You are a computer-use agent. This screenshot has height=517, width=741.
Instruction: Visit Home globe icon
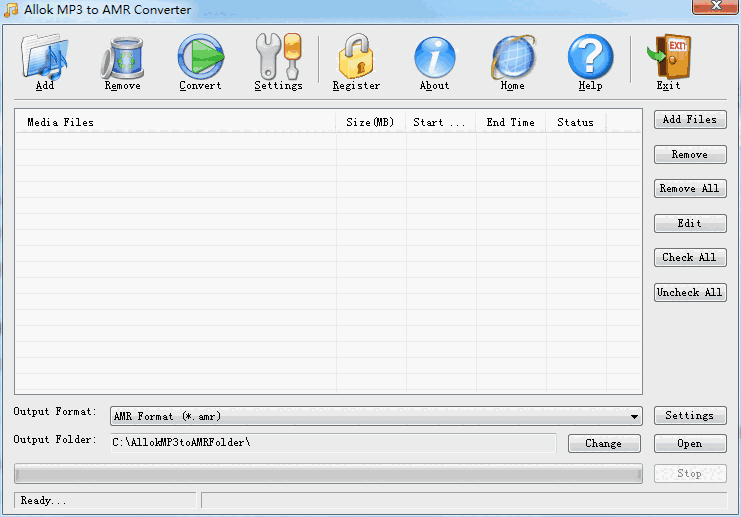click(x=513, y=57)
